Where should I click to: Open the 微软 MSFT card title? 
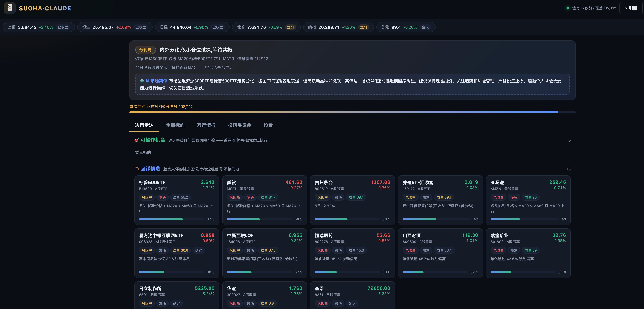pos(231,183)
